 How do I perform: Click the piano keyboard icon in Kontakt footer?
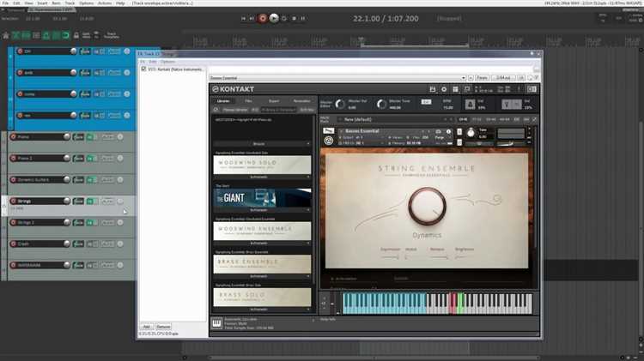(217, 322)
